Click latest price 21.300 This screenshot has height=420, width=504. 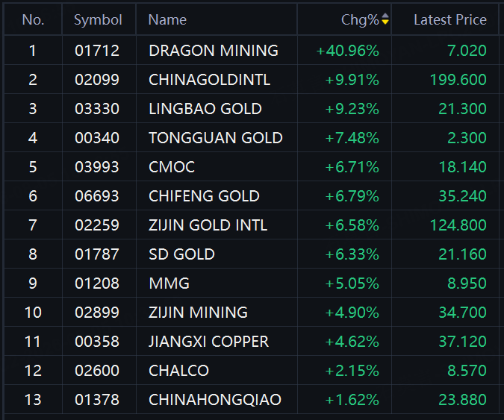click(x=462, y=109)
